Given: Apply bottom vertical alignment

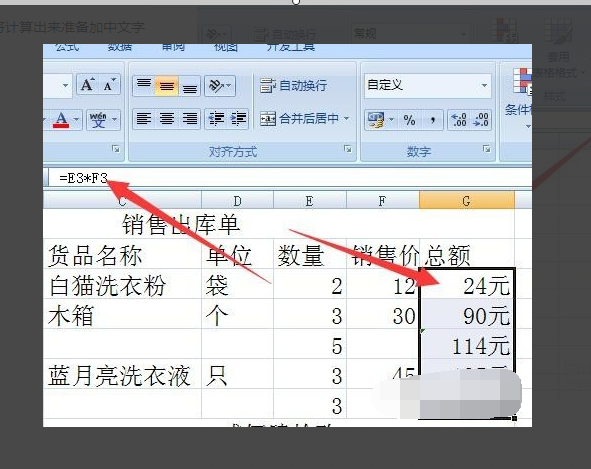Looking at the screenshot, I should click(x=189, y=86).
